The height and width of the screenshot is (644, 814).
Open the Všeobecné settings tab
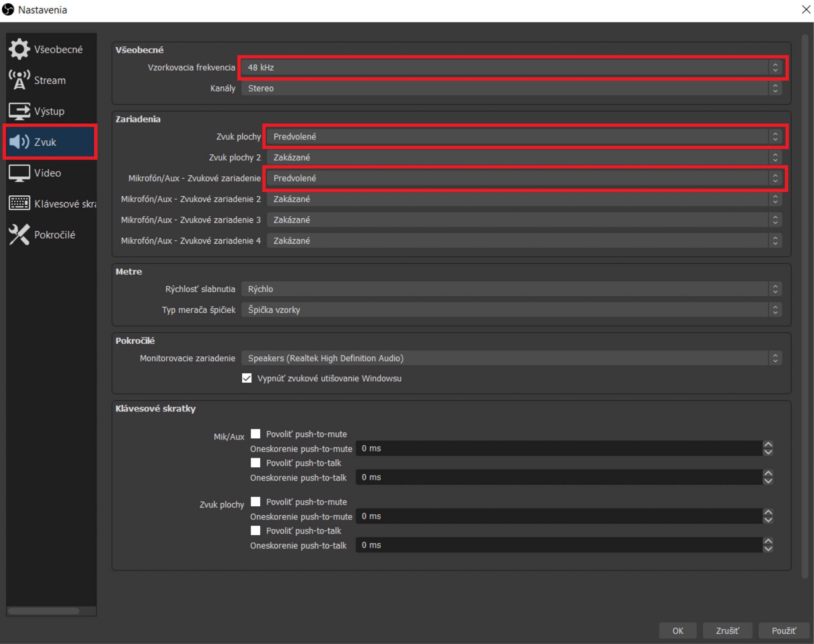pos(51,49)
